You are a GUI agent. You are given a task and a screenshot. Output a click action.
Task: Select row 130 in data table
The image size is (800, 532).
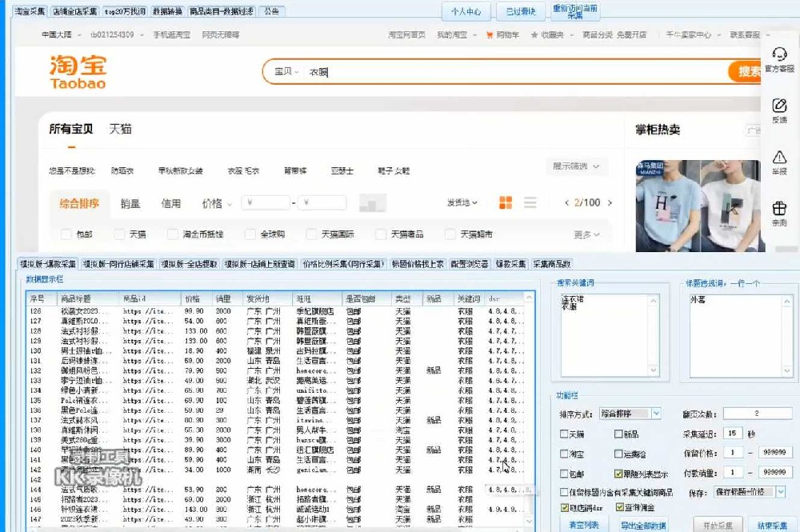[x=275, y=351]
